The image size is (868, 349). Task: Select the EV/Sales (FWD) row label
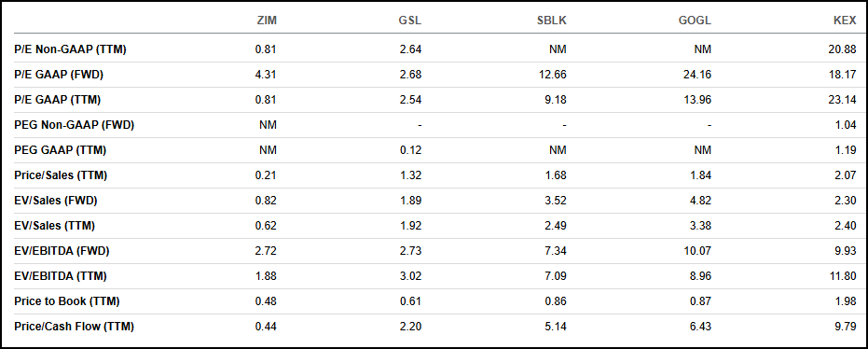click(56, 201)
